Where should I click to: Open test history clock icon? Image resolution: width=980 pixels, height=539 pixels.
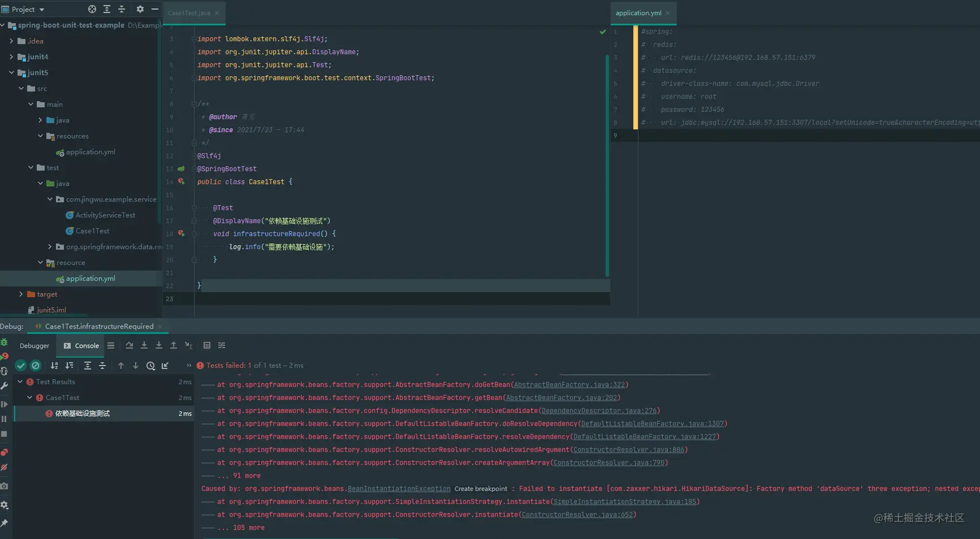tap(150, 366)
